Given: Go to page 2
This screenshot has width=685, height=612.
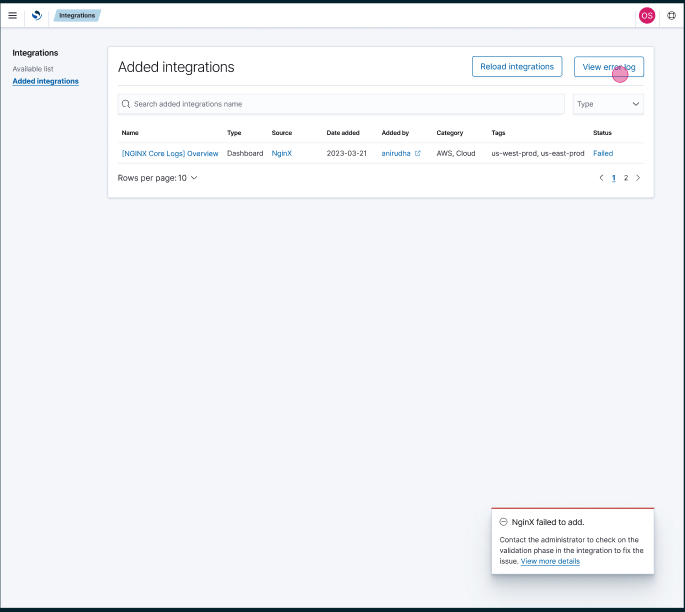Looking at the screenshot, I should tap(626, 178).
